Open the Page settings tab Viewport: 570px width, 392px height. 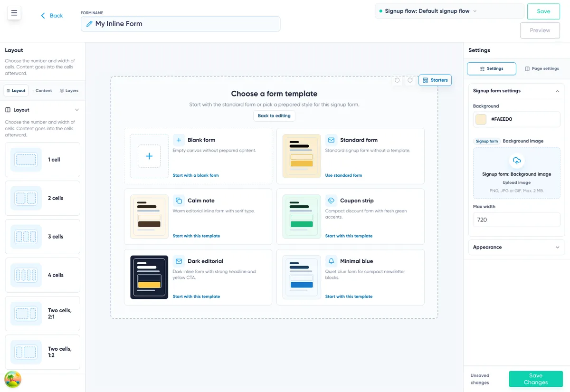pos(542,68)
